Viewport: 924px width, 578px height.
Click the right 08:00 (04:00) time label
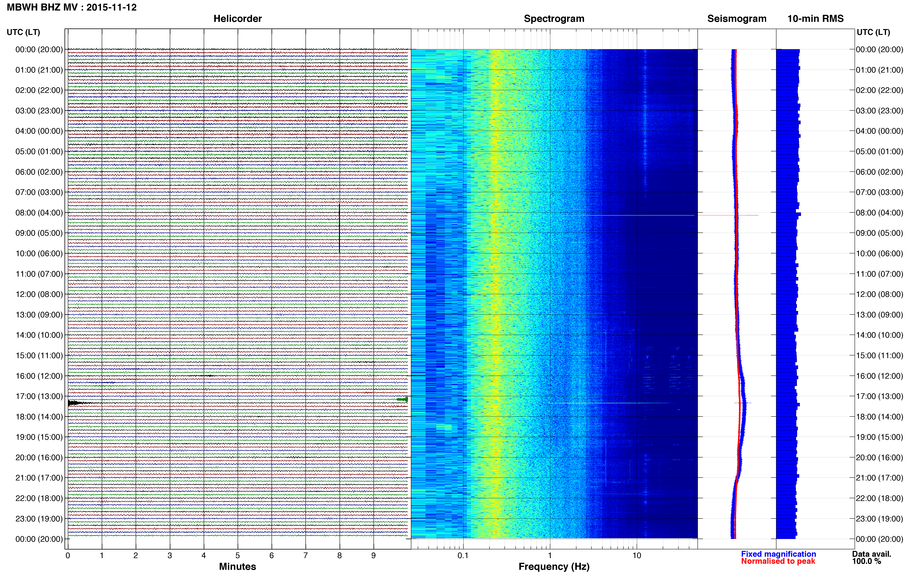(x=879, y=213)
